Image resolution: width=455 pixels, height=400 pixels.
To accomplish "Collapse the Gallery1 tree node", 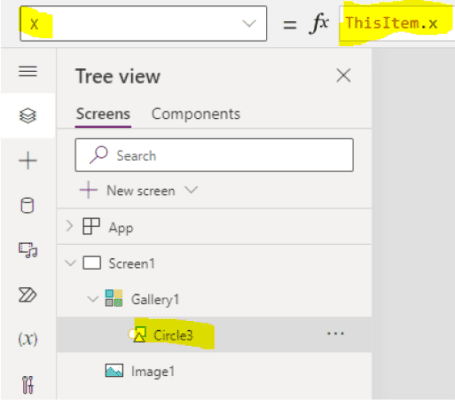I will click(93, 298).
